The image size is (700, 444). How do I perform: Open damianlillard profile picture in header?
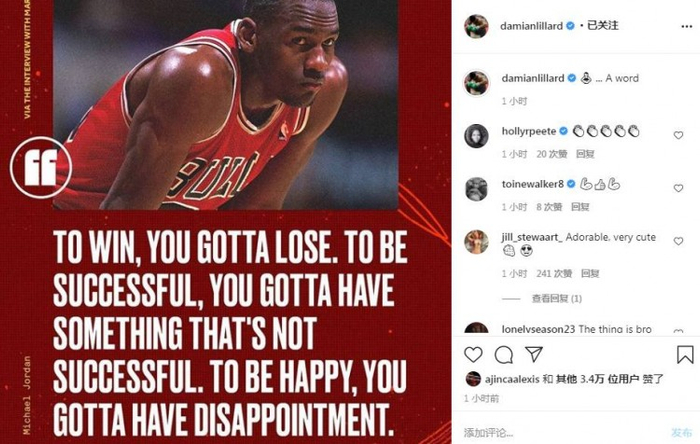pyautogui.click(x=476, y=26)
